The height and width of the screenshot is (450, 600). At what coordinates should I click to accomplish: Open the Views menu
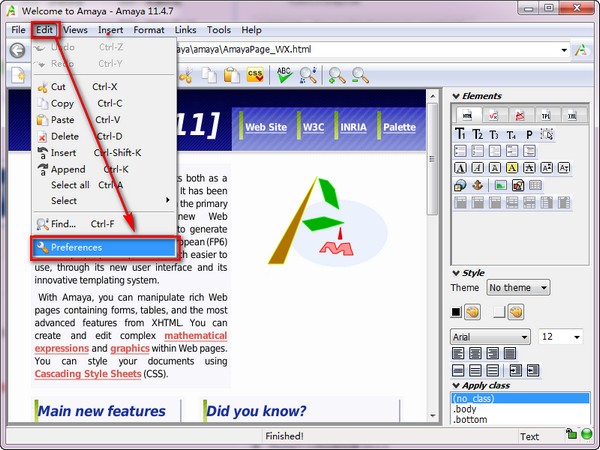tap(75, 30)
